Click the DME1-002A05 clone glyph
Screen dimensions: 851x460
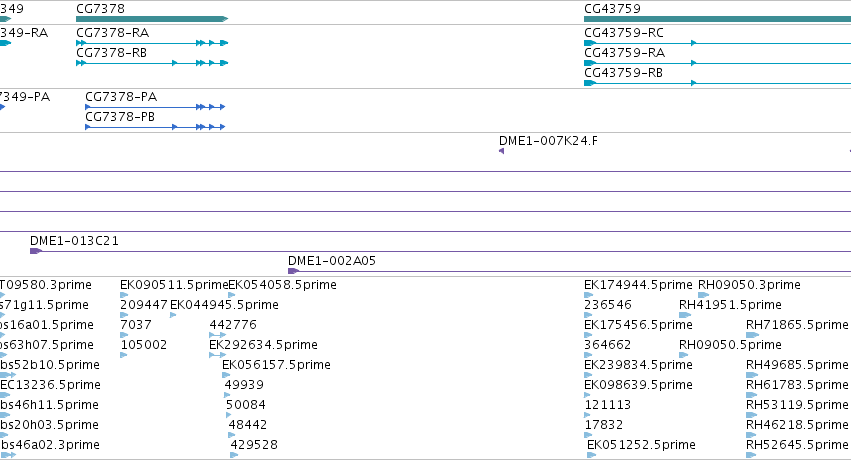point(569,271)
